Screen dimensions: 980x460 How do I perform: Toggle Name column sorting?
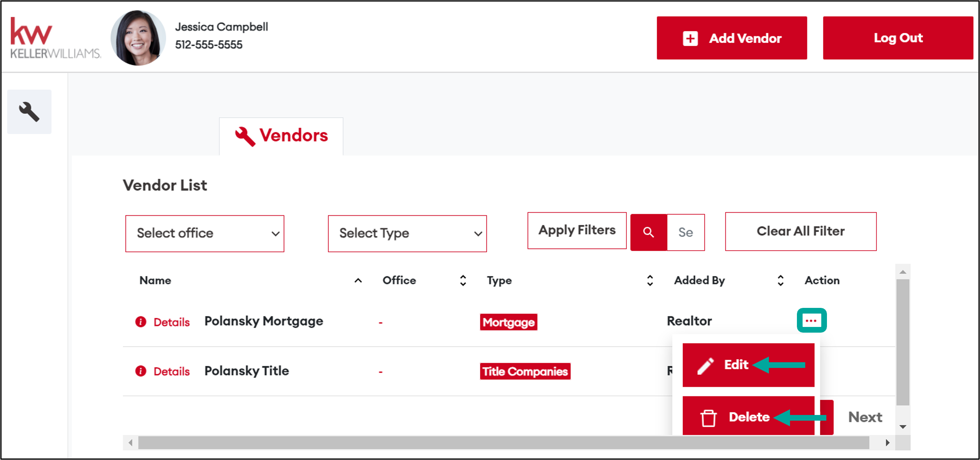(358, 280)
